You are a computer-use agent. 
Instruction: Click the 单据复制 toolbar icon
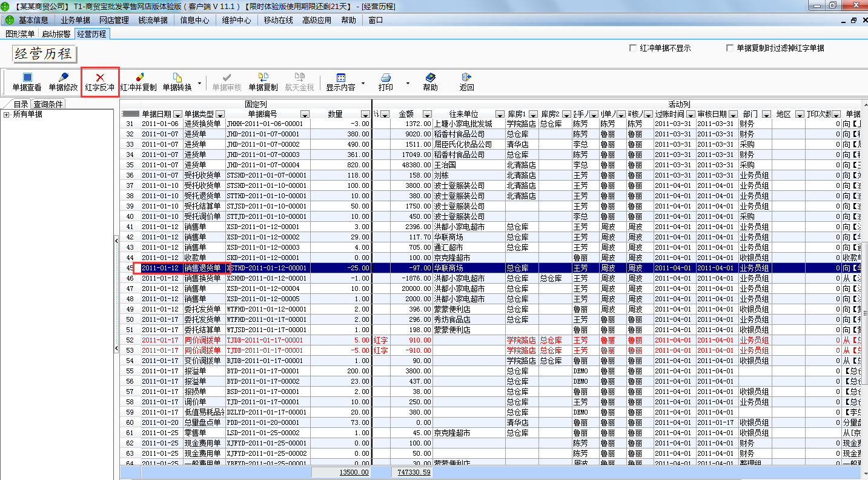(x=263, y=78)
